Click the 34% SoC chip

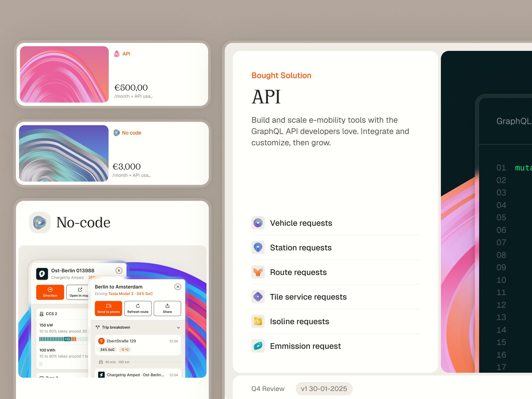click(107, 350)
